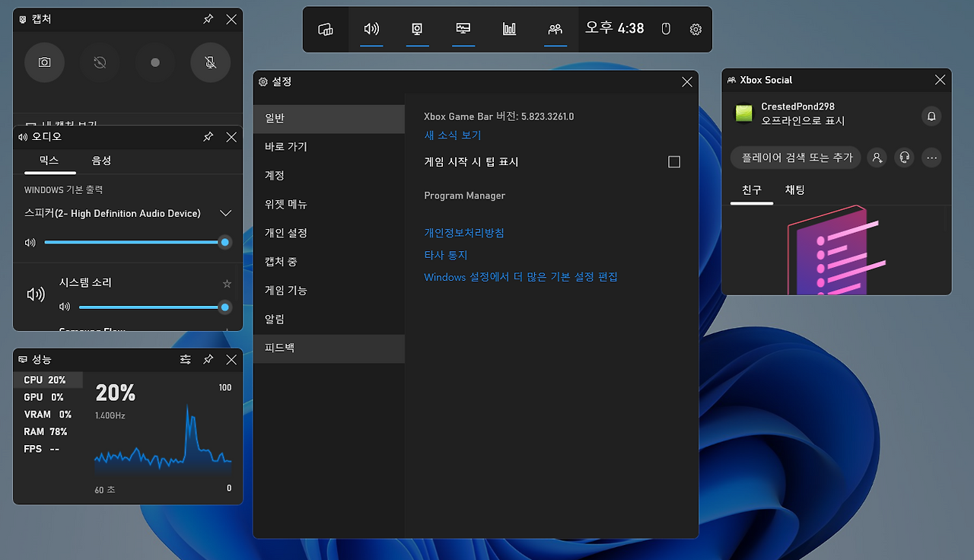Open settings via the gear icon on the bar
This screenshot has width=974, height=560.
coord(695,30)
